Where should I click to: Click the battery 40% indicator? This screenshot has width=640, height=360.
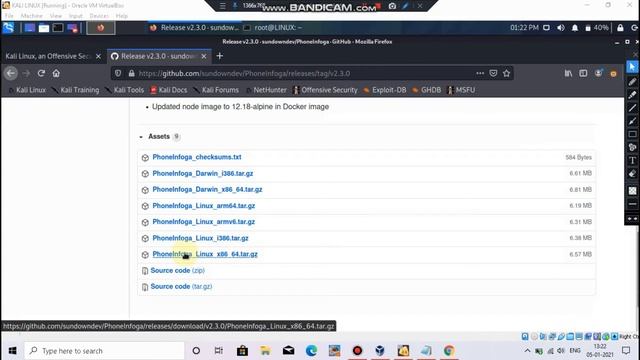[x=597, y=28]
